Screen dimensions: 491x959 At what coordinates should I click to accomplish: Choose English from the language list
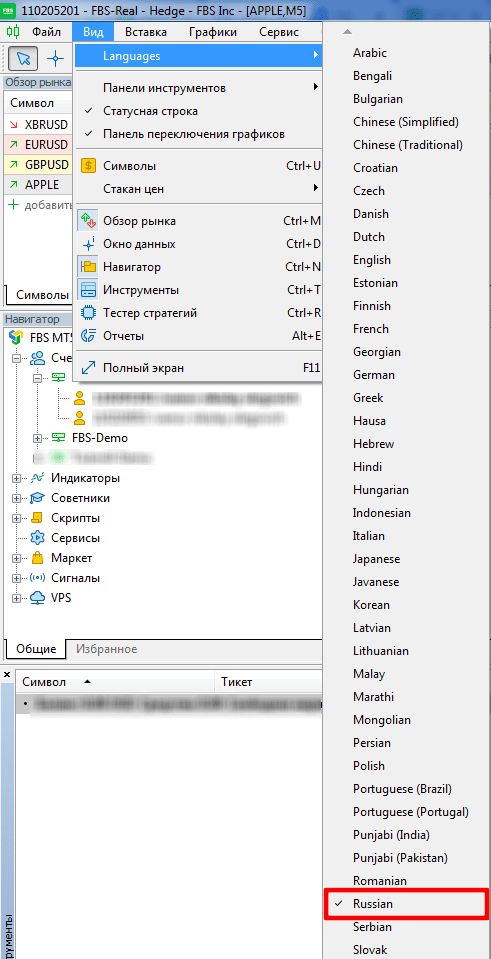(372, 259)
